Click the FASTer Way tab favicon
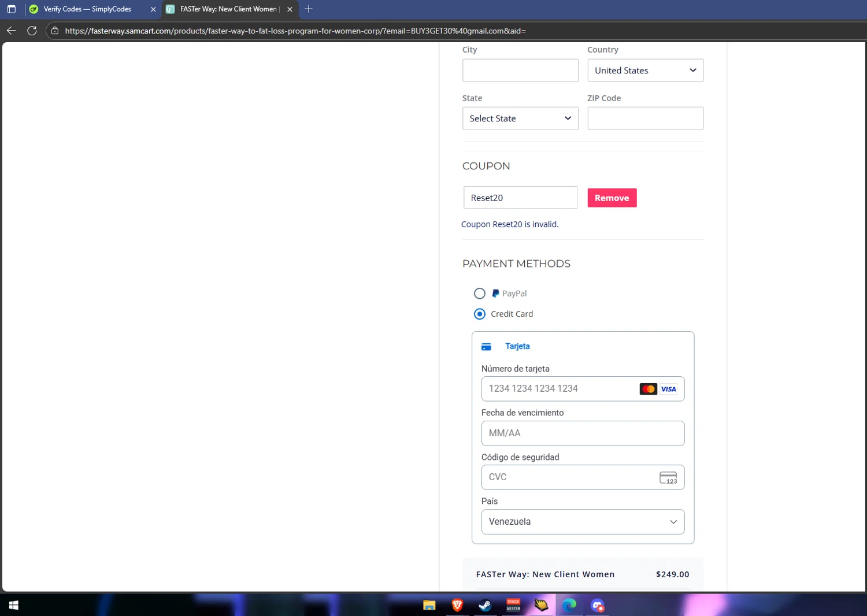Viewport: 867px width, 616px height. (170, 9)
